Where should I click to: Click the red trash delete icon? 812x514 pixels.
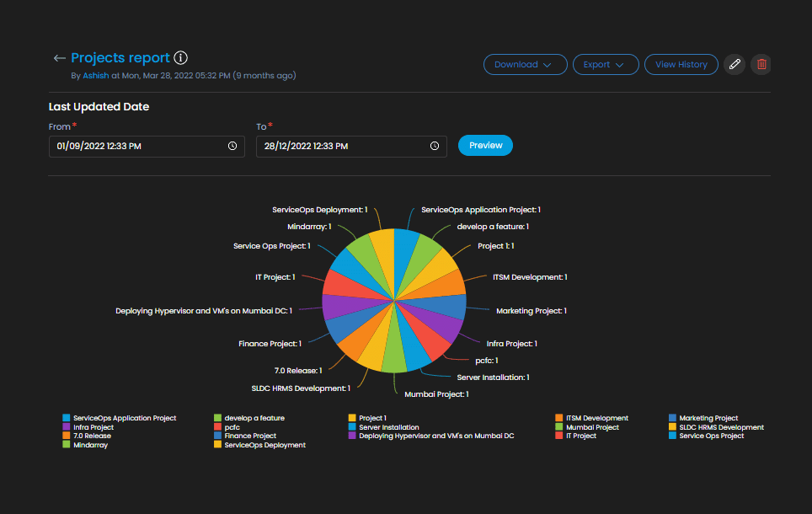point(761,64)
